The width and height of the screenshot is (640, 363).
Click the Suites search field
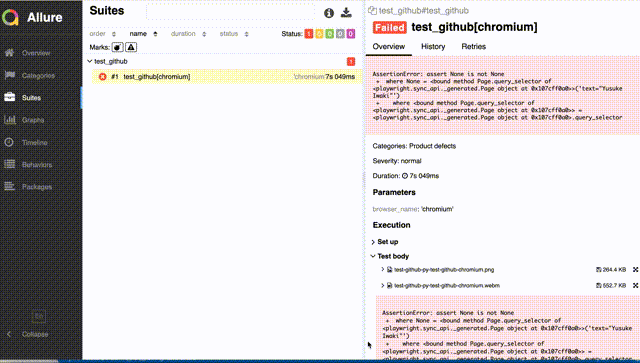(231, 12)
